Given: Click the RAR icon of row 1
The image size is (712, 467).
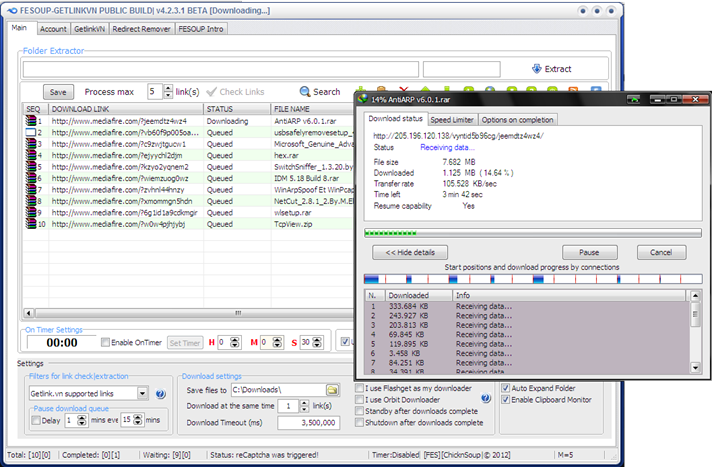Looking at the screenshot, I should [31, 121].
